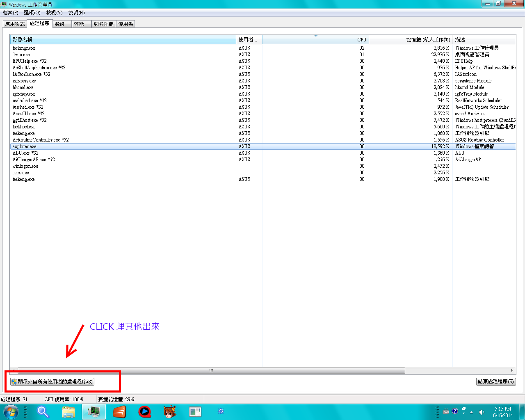
Task: Open the Windows Start menu orb
Action: pyautogui.click(x=11, y=411)
